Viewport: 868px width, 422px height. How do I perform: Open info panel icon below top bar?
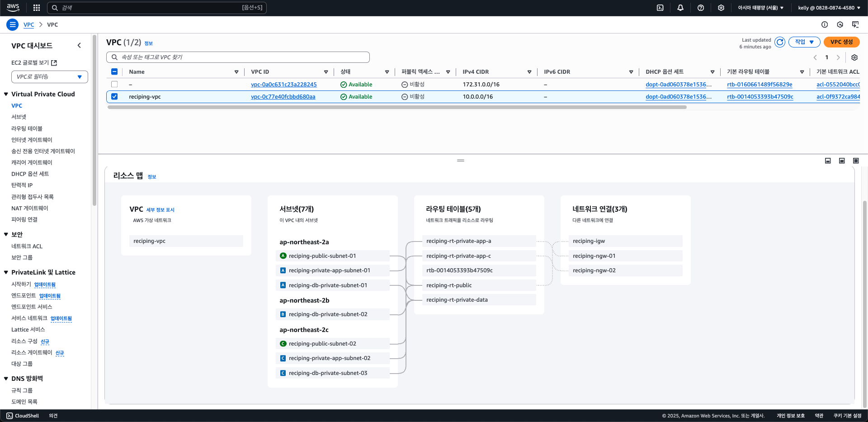[825, 25]
